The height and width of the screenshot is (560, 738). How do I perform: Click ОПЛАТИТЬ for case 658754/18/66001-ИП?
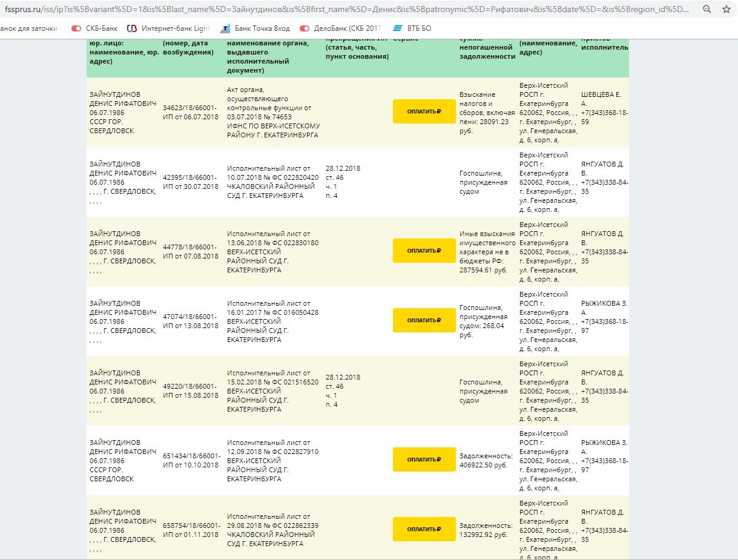(x=424, y=529)
